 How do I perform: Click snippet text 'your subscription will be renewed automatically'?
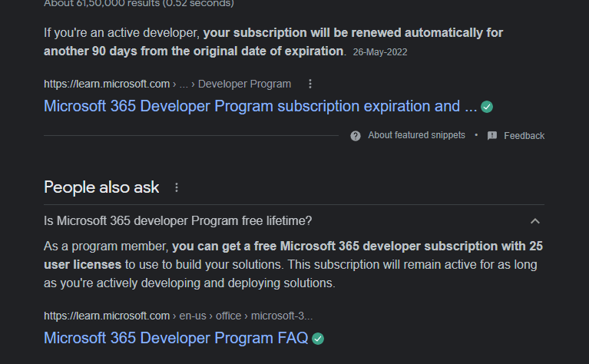point(344,33)
